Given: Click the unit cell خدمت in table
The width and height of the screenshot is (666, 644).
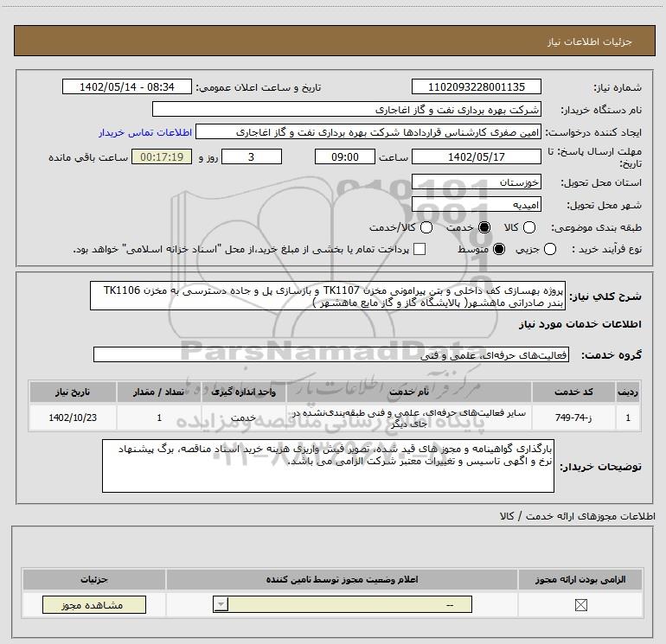Looking at the screenshot, I should (x=244, y=418).
